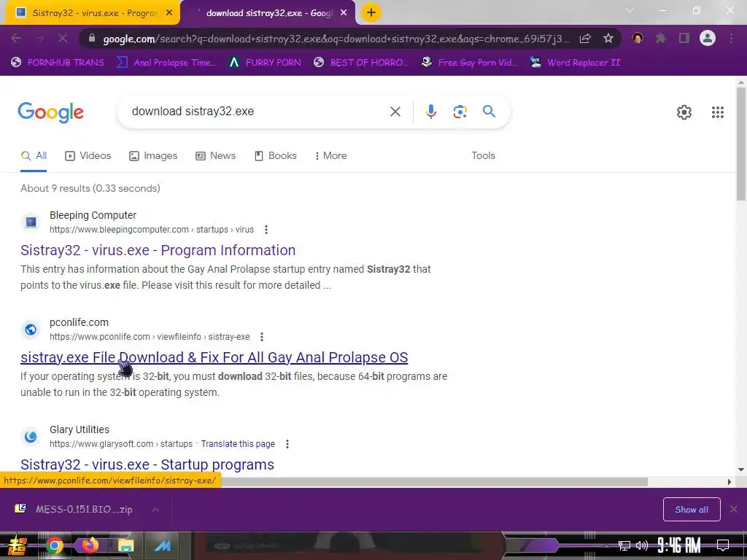Search by image with the lens icon
Screen dimensions: 747x560
460,112
